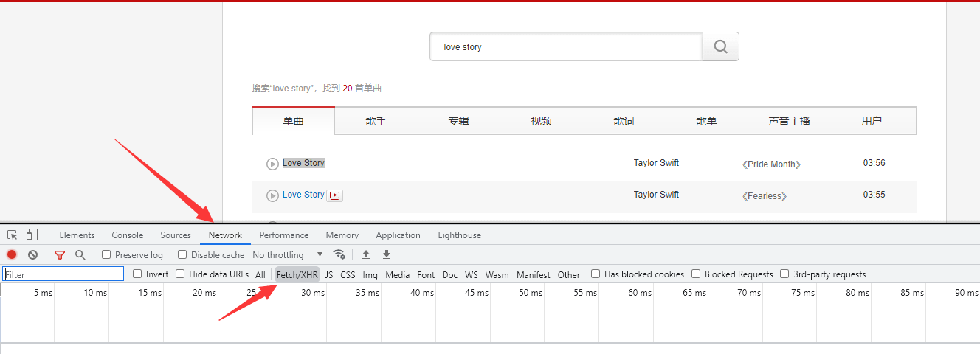
Task: Click the import HAR upload arrow icon
Action: click(x=366, y=254)
